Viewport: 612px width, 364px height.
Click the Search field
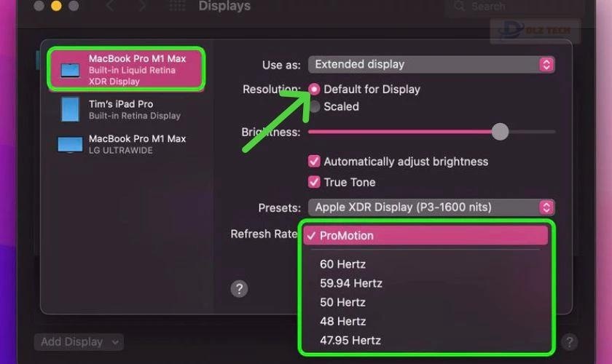pos(513,7)
